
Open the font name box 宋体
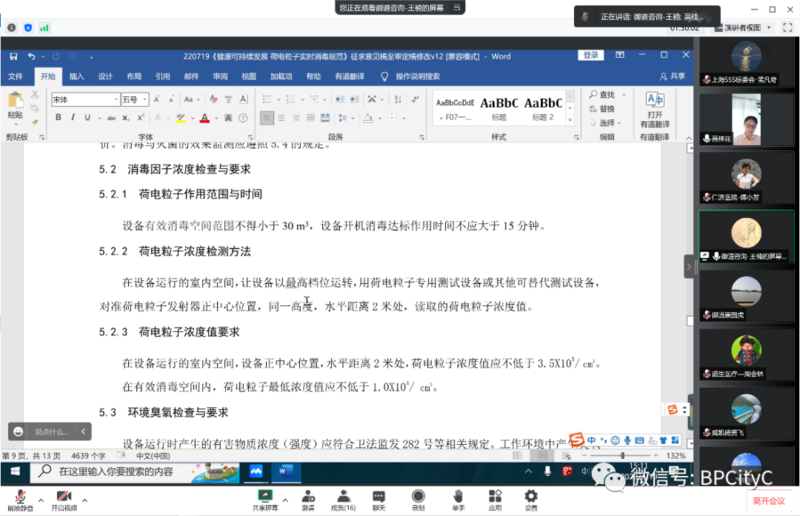85,100
